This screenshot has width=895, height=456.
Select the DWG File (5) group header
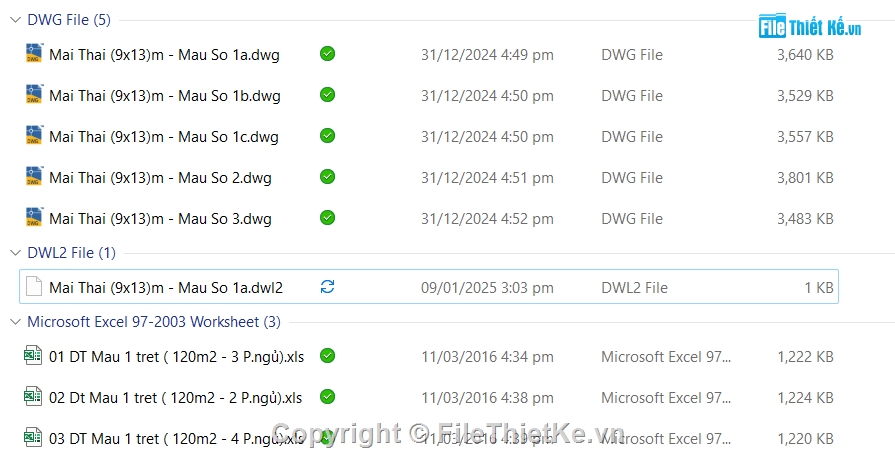click(69, 20)
